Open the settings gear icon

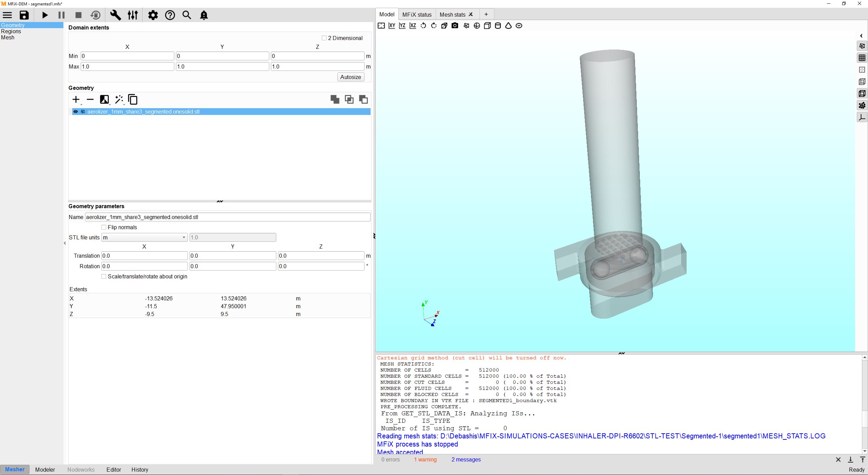click(x=153, y=15)
